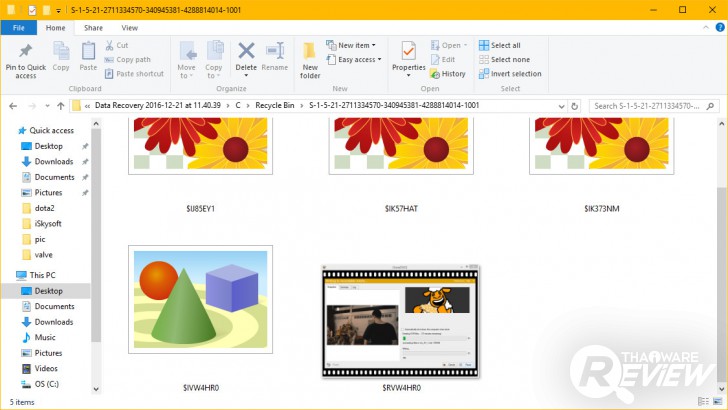Select the $IK57HAT image thumbnail

click(x=401, y=146)
